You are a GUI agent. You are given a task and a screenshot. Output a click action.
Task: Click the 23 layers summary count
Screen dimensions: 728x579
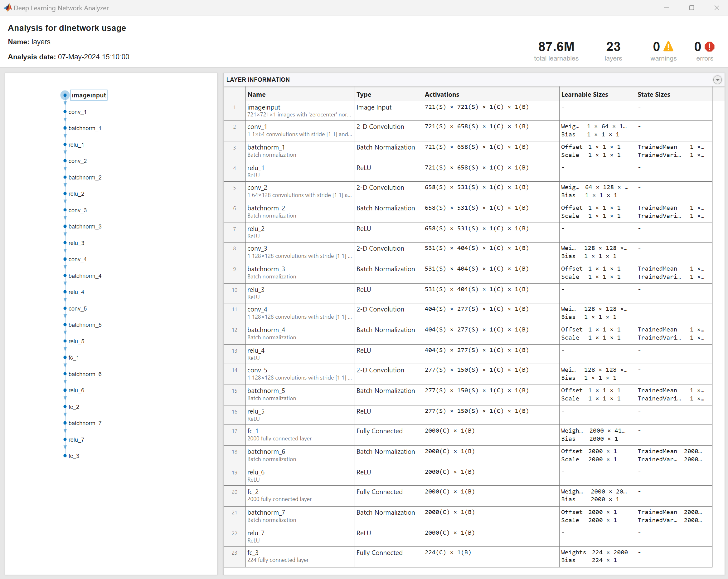coord(613,47)
